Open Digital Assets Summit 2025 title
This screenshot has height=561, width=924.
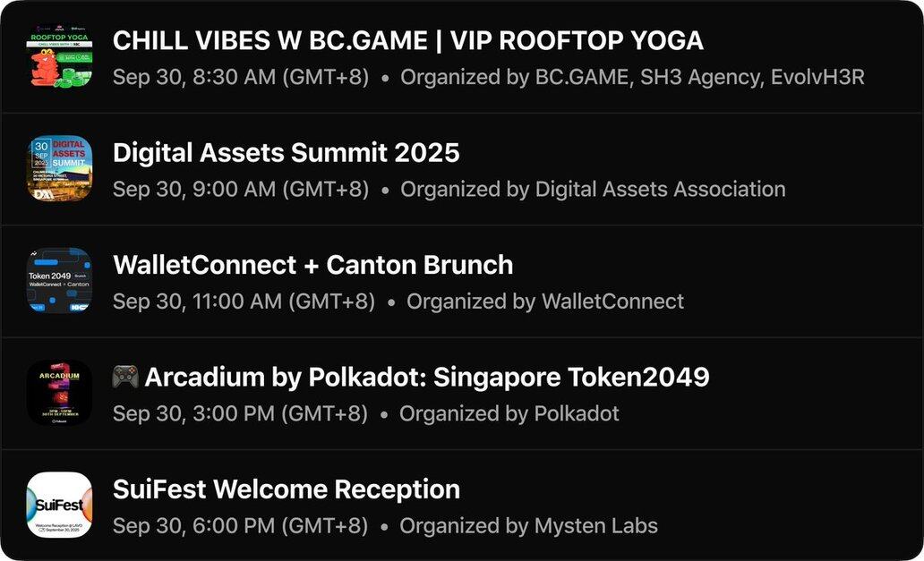tap(286, 152)
